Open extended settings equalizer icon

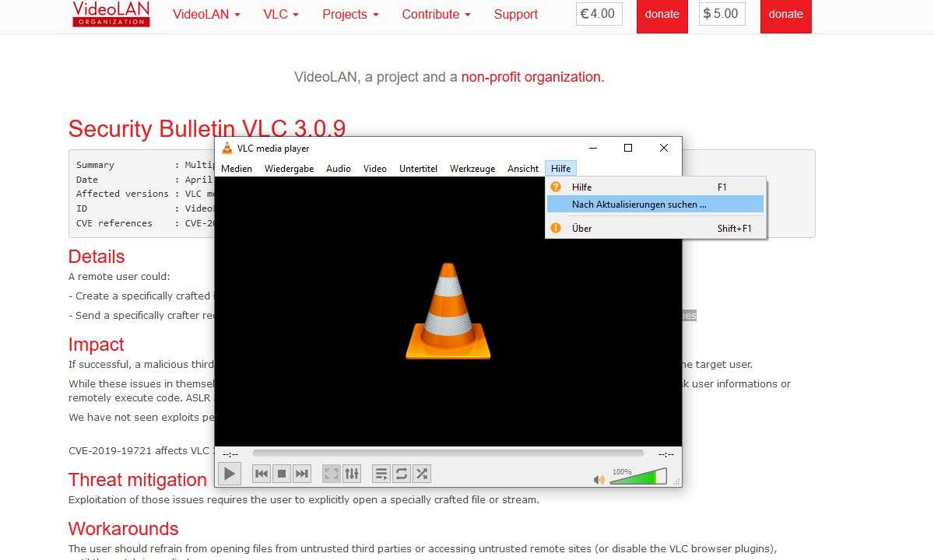coord(352,473)
